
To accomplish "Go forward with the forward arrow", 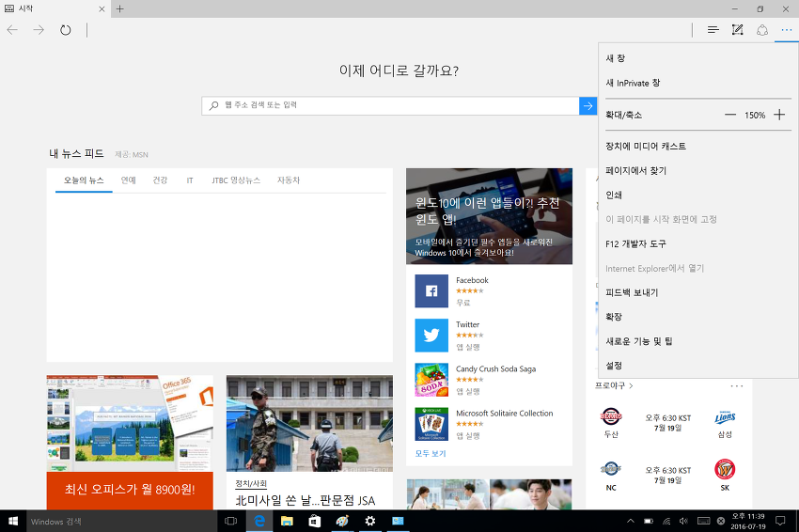I will click(39, 30).
